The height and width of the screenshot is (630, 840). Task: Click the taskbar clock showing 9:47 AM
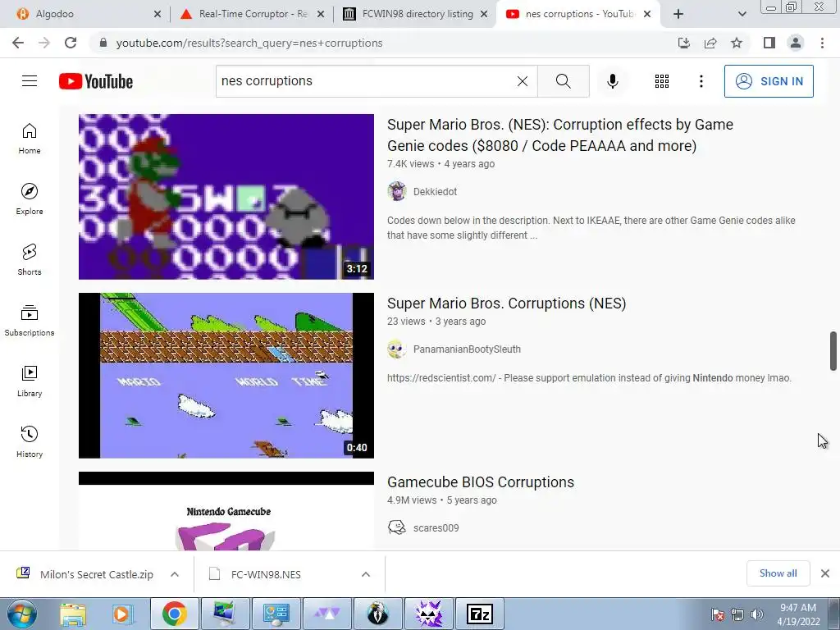point(798,608)
